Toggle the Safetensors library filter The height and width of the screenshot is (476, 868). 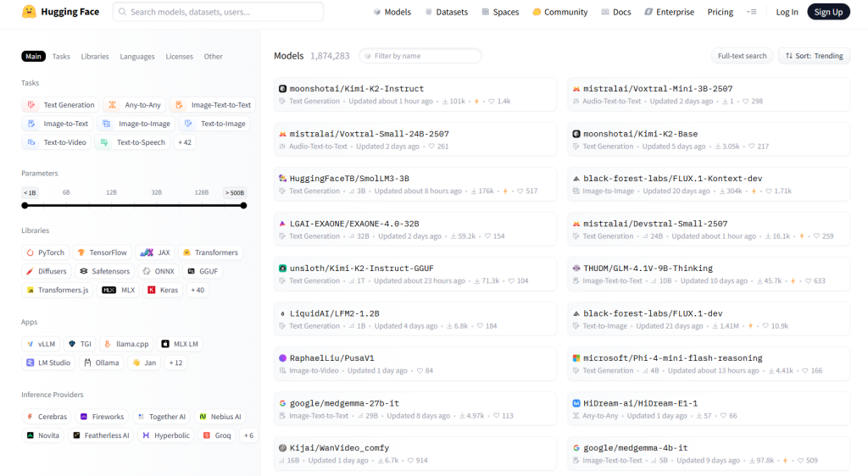click(104, 271)
